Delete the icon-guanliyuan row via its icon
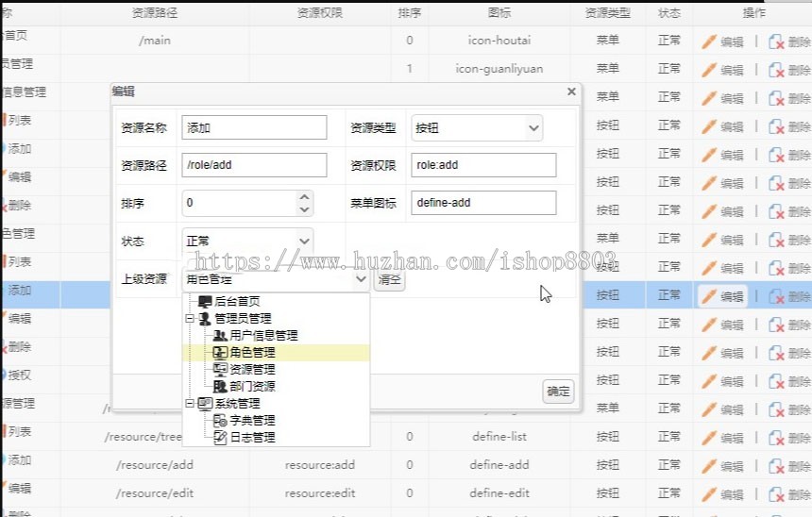 coord(776,70)
